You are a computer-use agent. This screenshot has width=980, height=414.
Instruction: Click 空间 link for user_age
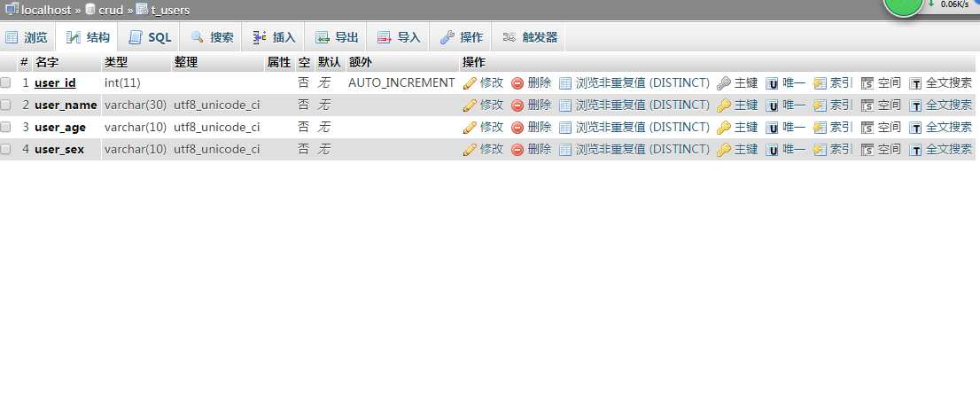tap(890, 128)
